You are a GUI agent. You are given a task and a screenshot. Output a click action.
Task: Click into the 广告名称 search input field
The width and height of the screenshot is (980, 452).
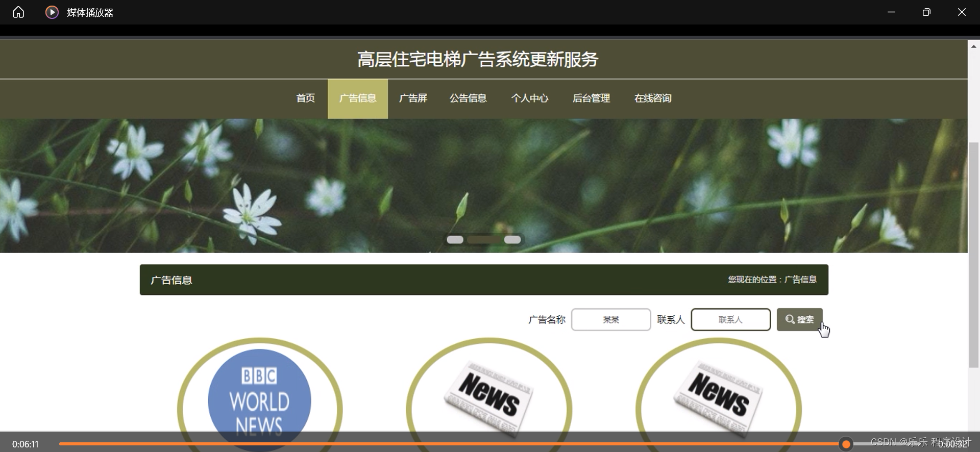(x=611, y=320)
